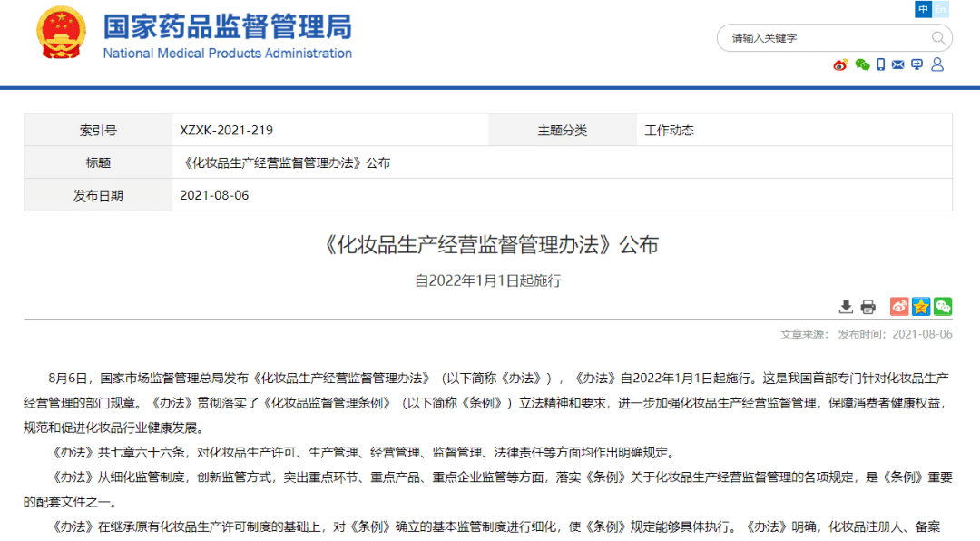Click index number XZXK-2021-219
The width and height of the screenshot is (980, 541).
[x=226, y=130]
